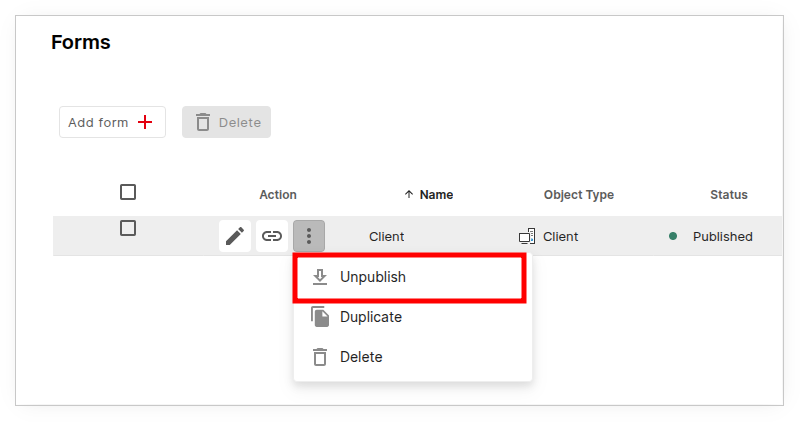This screenshot has width=800, height=422.
Task: Click the Duplicate copy icon in the menu
Action: coord(320,317)
